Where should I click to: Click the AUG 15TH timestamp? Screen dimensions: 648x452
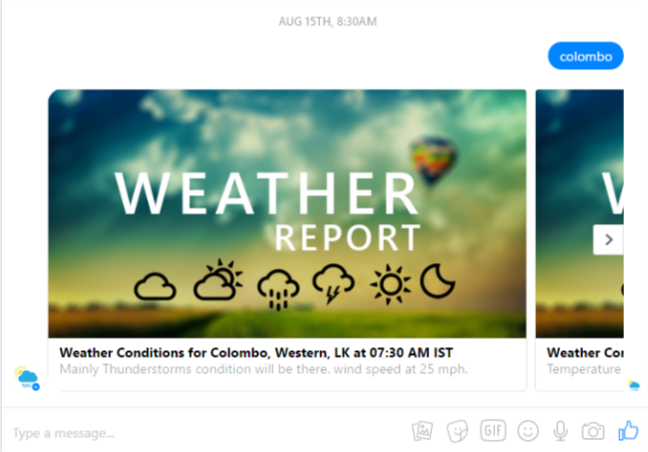coord(327,21)
